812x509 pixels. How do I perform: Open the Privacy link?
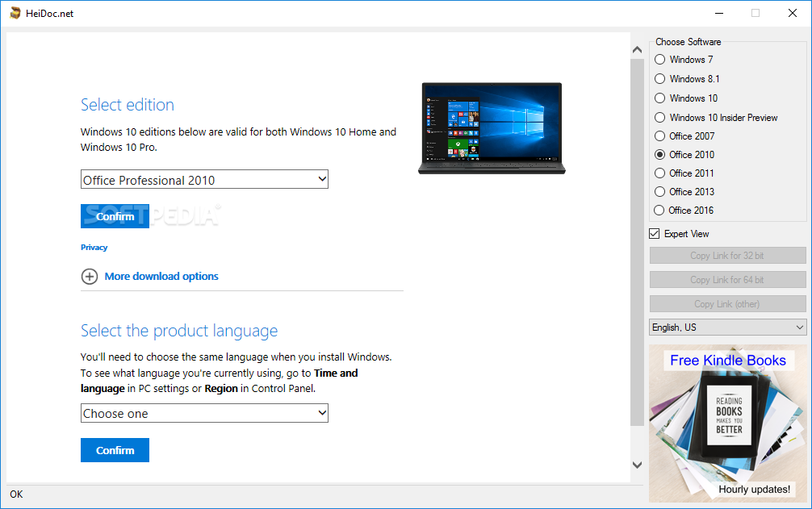point(94,248)
